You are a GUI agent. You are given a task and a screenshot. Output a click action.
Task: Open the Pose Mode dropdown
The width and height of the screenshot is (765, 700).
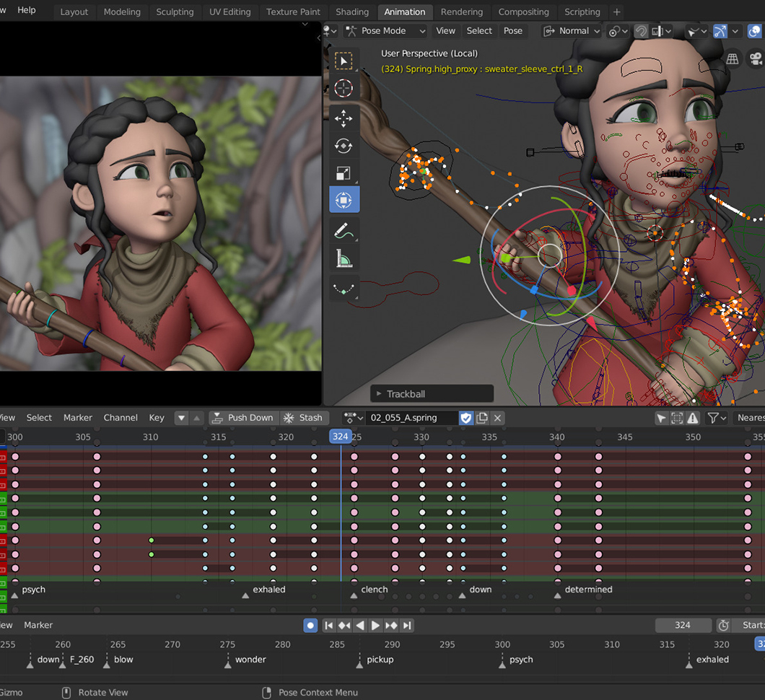385,31
